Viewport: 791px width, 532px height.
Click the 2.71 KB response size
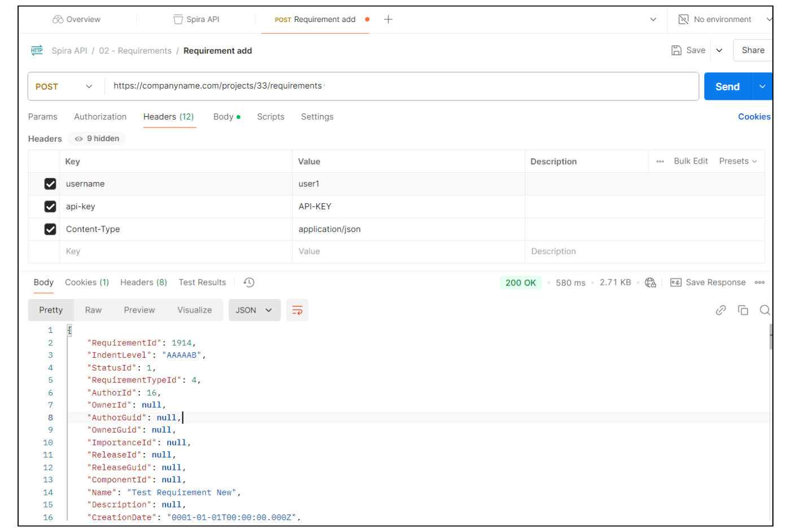[615, 283]
